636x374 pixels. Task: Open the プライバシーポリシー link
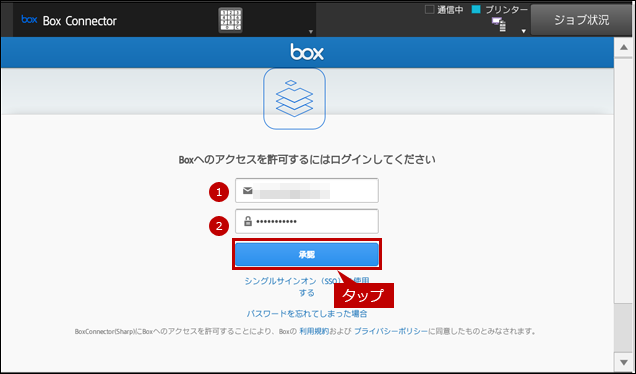pos(391,331)
